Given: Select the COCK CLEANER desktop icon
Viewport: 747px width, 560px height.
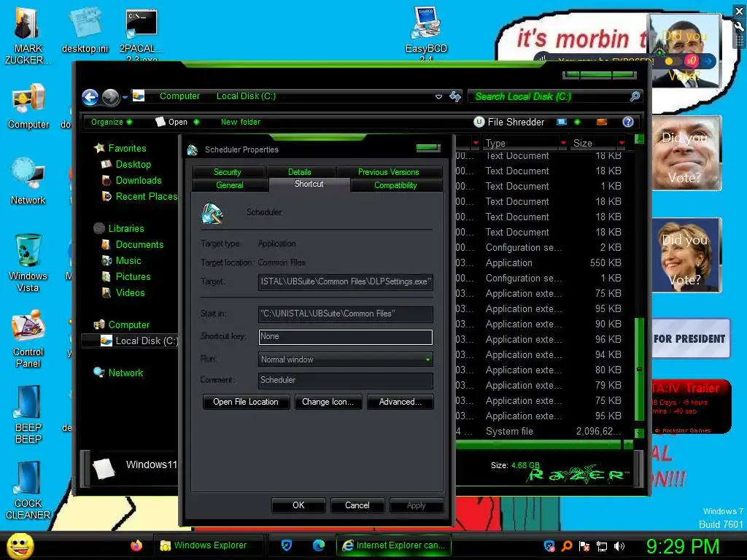Looking at the screenshot, I should tap(28, 491).
